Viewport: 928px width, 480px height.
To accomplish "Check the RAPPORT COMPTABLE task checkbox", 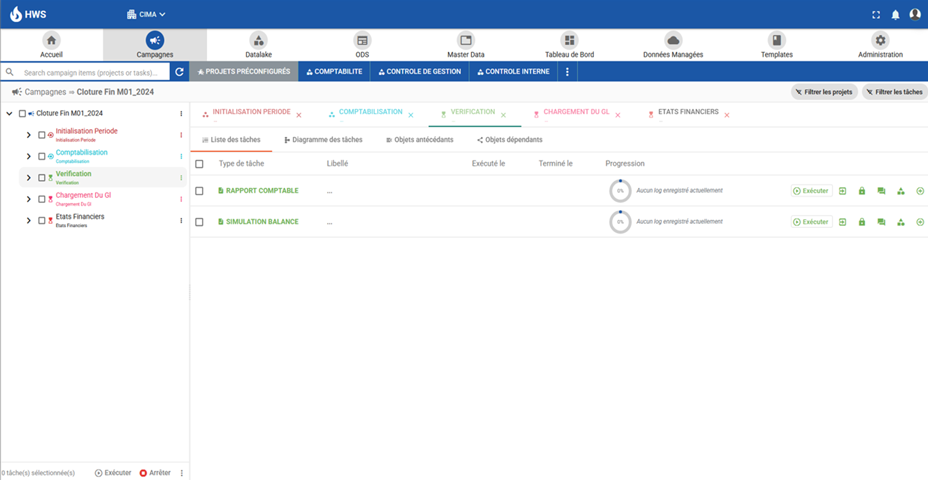I will pos(200,191).
